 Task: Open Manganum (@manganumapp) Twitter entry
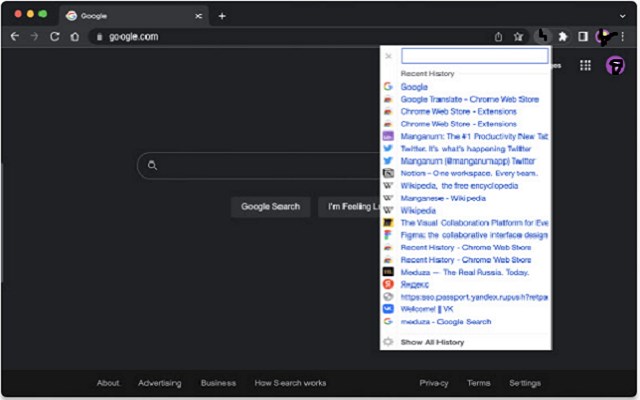[467, 161]
